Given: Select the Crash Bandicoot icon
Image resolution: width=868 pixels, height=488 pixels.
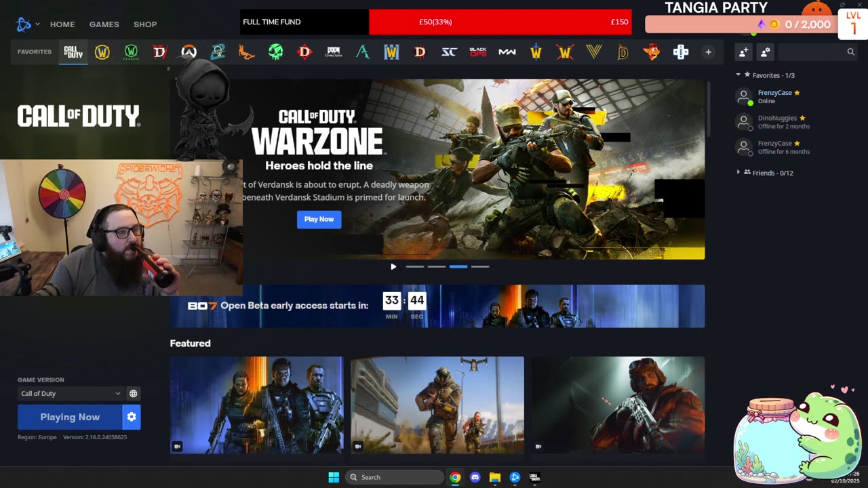Looking at the screenshot, I should click(652, 52).
